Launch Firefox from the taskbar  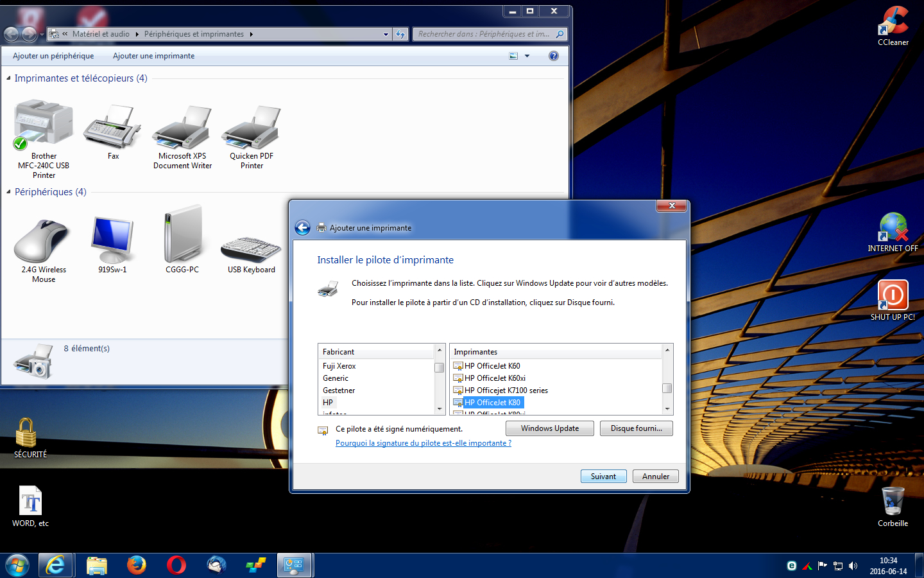click(136, 565)
